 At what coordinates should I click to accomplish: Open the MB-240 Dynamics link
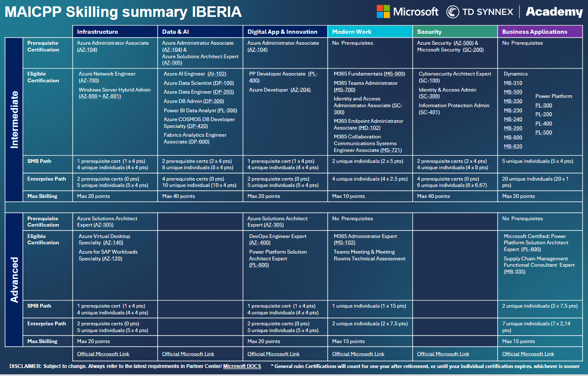(x=513, y=119)
